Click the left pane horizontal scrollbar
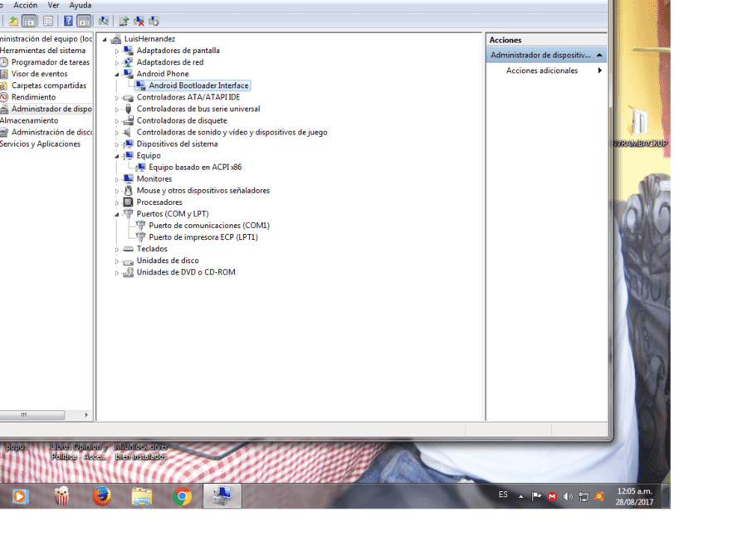747x560 pixels. (32, 416)
